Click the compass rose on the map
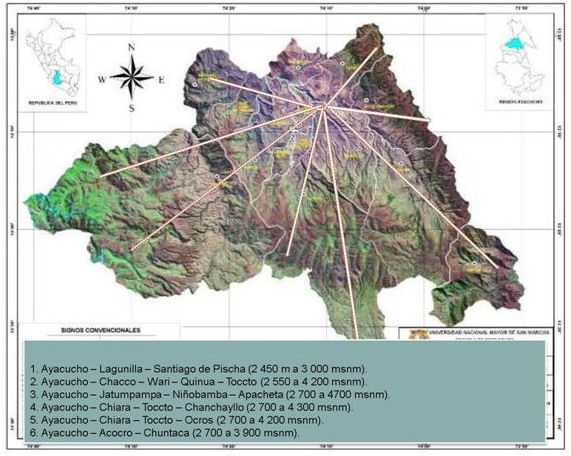The height and width of the screenshot is (456, 571). (x=131, y=78)
